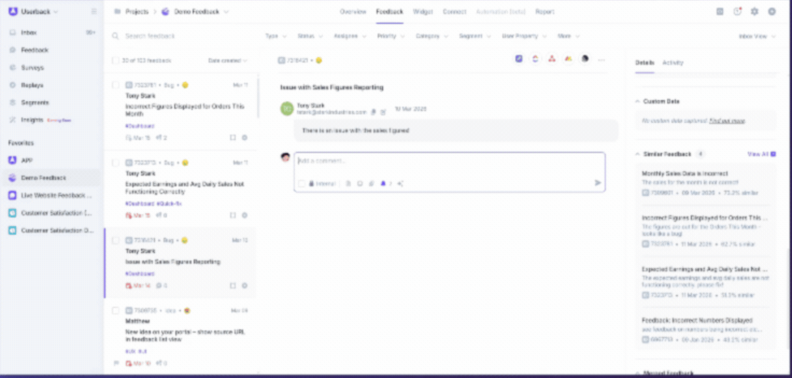Open the Report tab
Screen dimensions: 792x378
pyautogui.click(x=545, y=12)
